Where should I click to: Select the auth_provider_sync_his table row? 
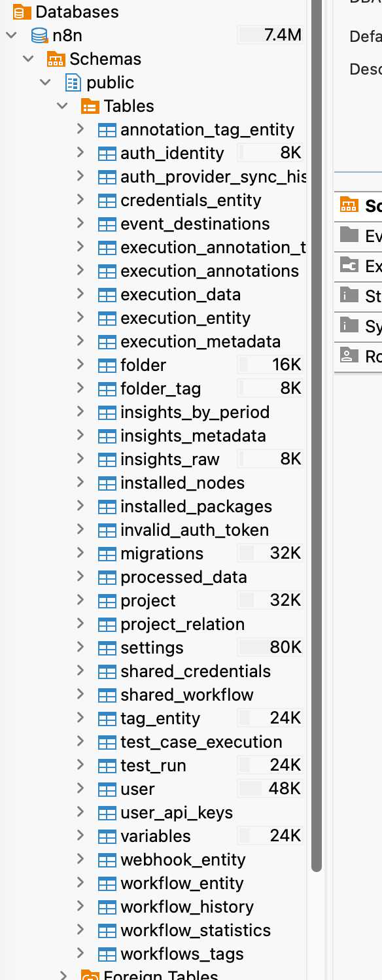point(213,177)
